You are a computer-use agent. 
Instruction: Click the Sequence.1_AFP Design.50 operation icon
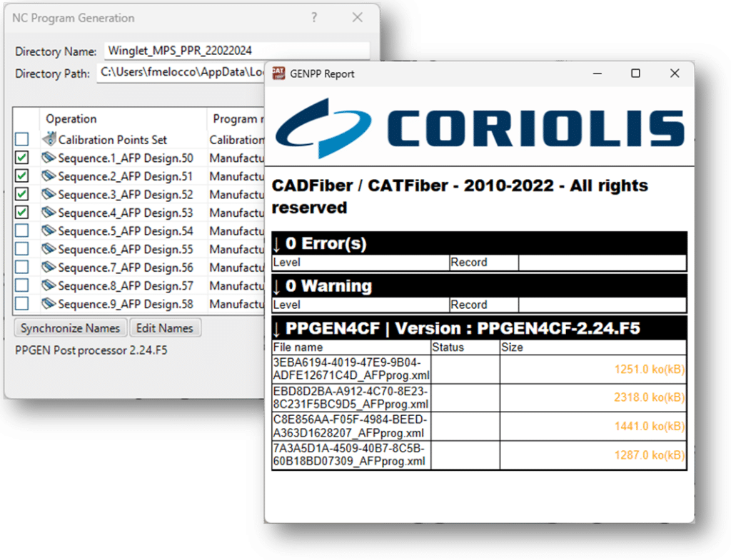tap(49, 158)
